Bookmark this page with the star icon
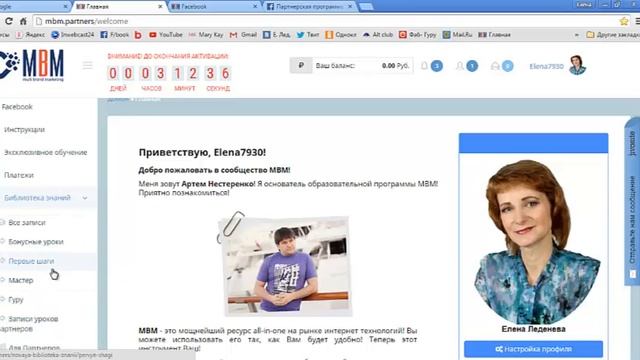This screenshot has height=360, width=640. pos(624,21)
